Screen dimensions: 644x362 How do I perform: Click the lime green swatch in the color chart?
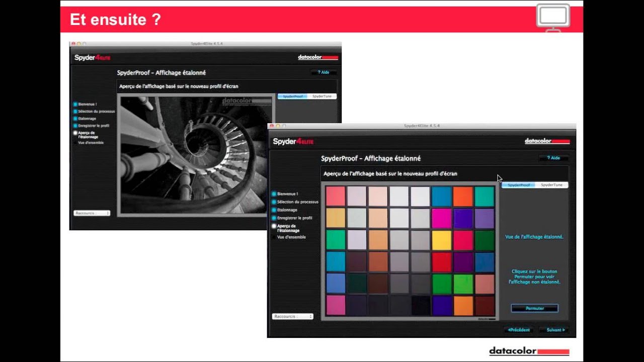pos(462,284)
